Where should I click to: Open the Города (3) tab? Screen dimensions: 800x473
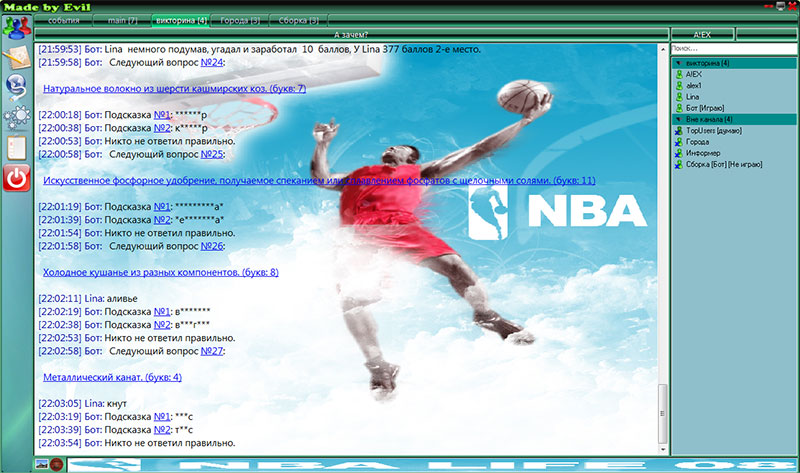click(241, 20)
